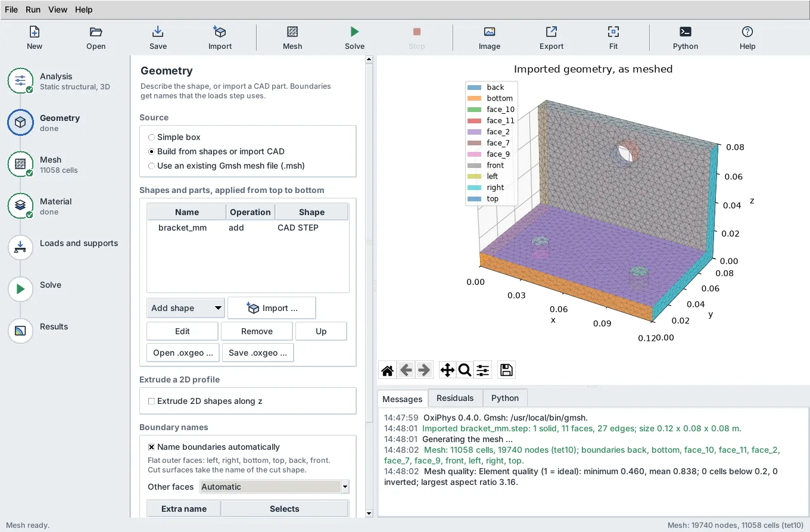The image size is (810, 532).
Task: Open the View menu
Action: point(58,10)
